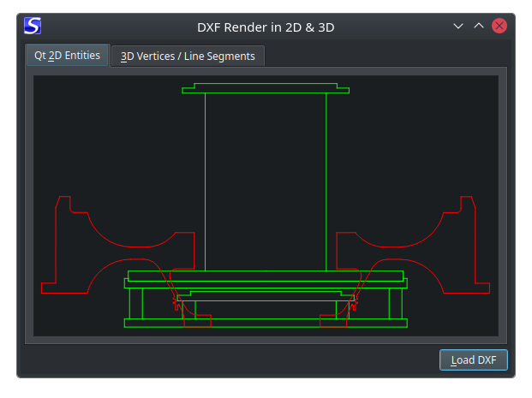Close the DXF Render window
532x398 pixels.
click(x=499, y=26)
